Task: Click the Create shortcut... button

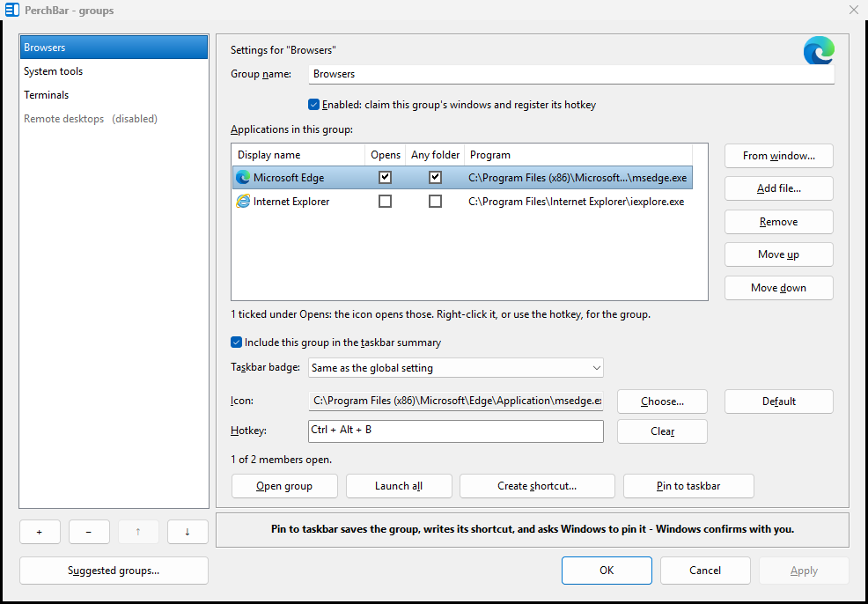Action: coord(538,486)
